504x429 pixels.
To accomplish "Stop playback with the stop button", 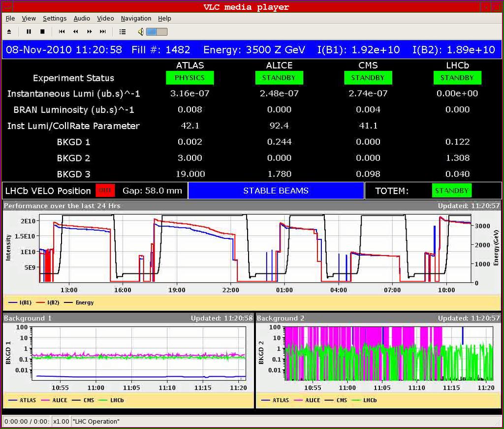I will 42,32.
